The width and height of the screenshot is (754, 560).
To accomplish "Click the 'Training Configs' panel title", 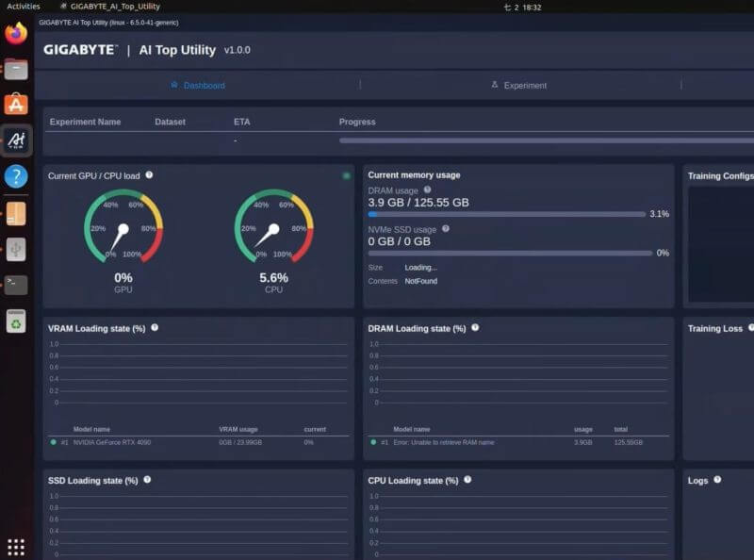I will pyautogui.click(x=721, y=176).
